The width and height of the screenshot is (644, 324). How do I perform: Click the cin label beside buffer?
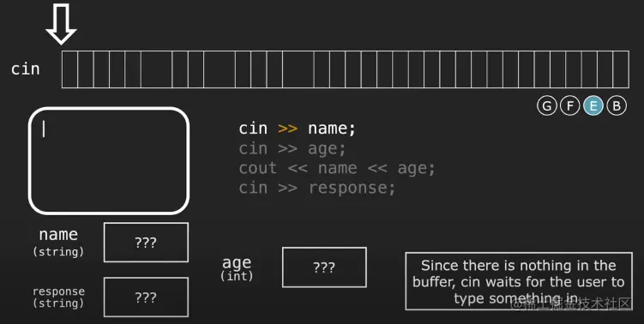[x=26, y=69]
